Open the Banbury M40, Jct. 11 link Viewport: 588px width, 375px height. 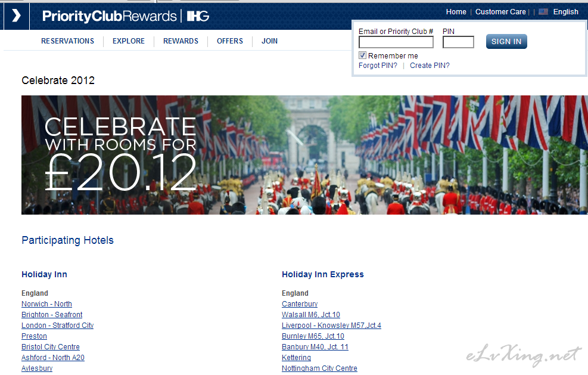tap(315, 347)
